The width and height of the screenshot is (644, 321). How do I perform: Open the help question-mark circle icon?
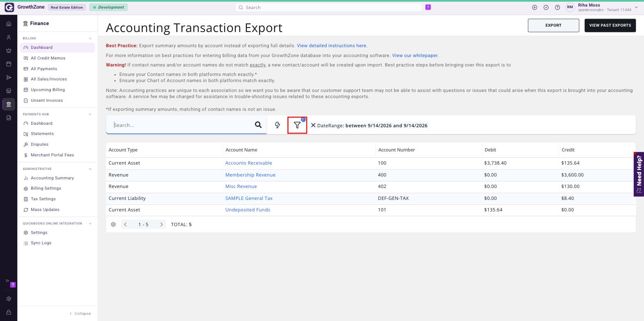557,7
